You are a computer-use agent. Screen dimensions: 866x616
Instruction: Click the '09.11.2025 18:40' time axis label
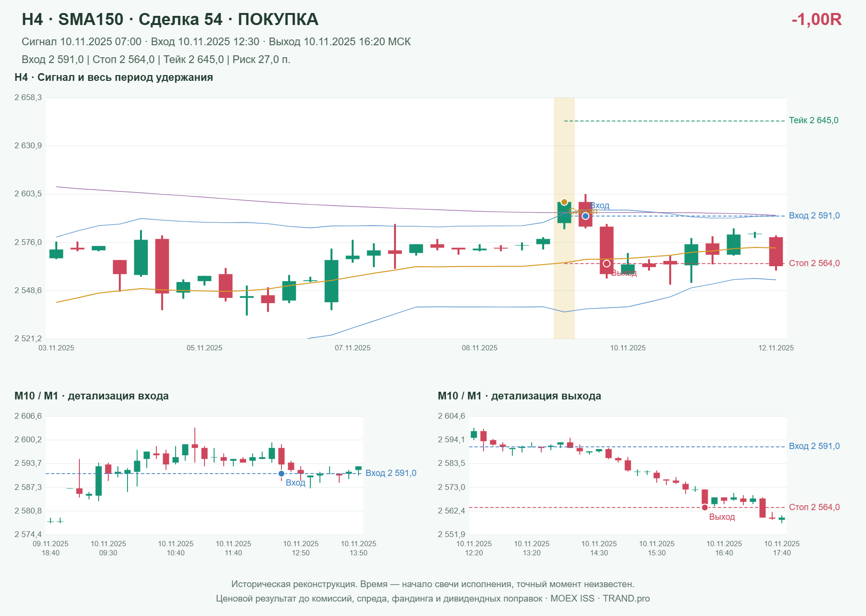(51, 548)
